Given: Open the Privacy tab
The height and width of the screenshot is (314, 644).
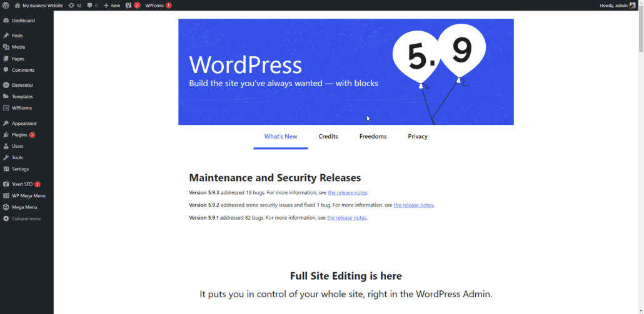Looking at the screenshot, I should click(x=418, y=137).
